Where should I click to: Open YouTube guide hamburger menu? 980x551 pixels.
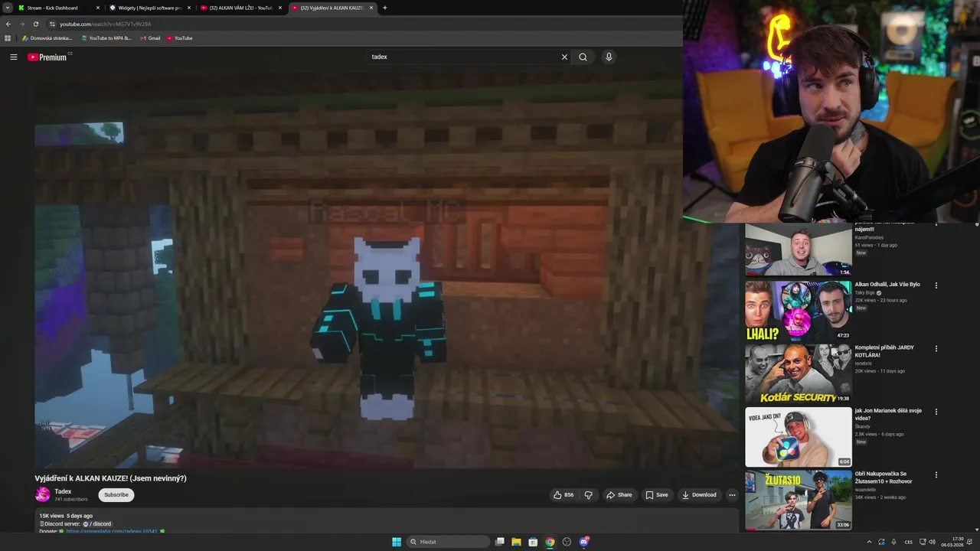click(13, 57)
